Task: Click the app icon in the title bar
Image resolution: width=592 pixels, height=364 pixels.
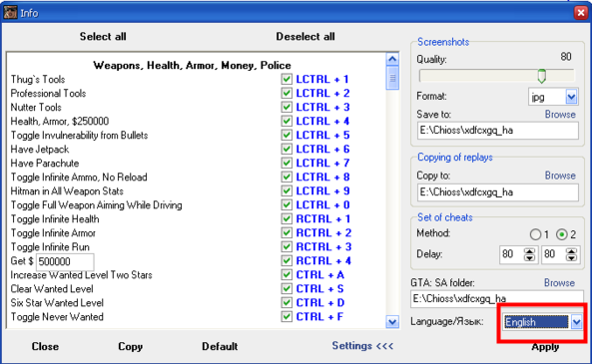Action: [x=10, y=12]
